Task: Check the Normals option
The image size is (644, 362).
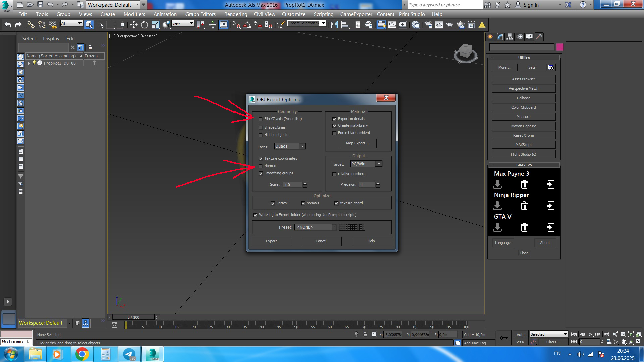Action: point(261,166)
